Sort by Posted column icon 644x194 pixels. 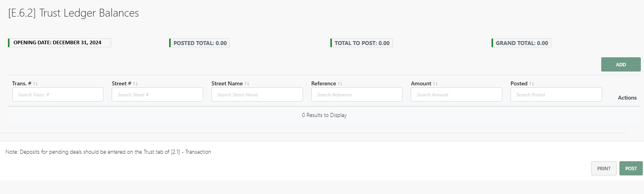click(532, 84)
